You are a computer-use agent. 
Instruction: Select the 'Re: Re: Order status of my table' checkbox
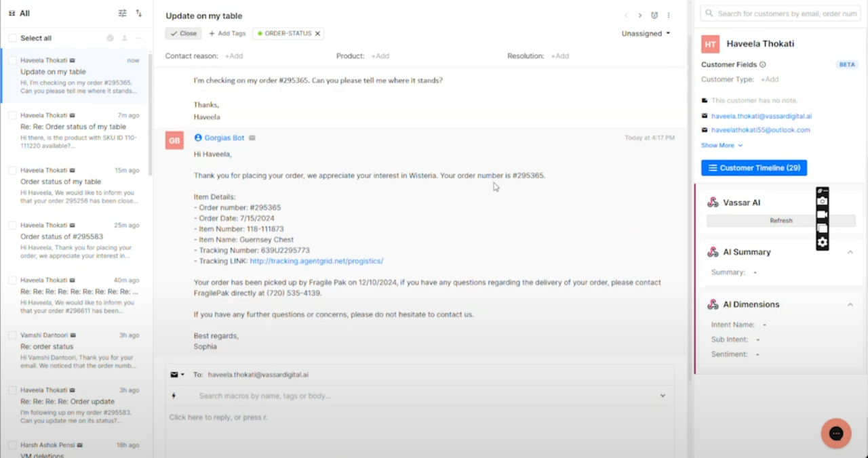click(x=12, y=115)
